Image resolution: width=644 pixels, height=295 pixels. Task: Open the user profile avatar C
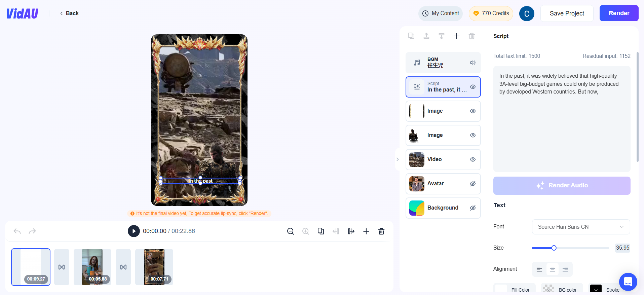(527, 14)
